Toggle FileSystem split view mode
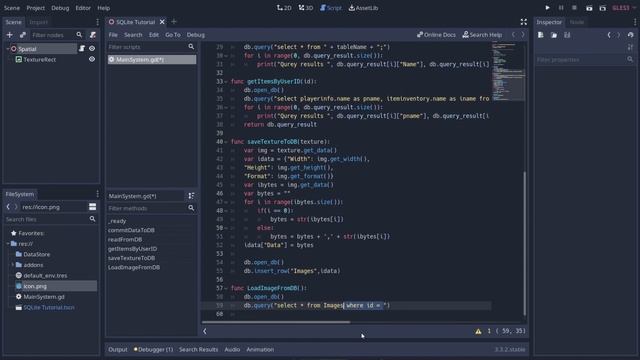Viewport: 640px width, 360px height. coord(93,207)
